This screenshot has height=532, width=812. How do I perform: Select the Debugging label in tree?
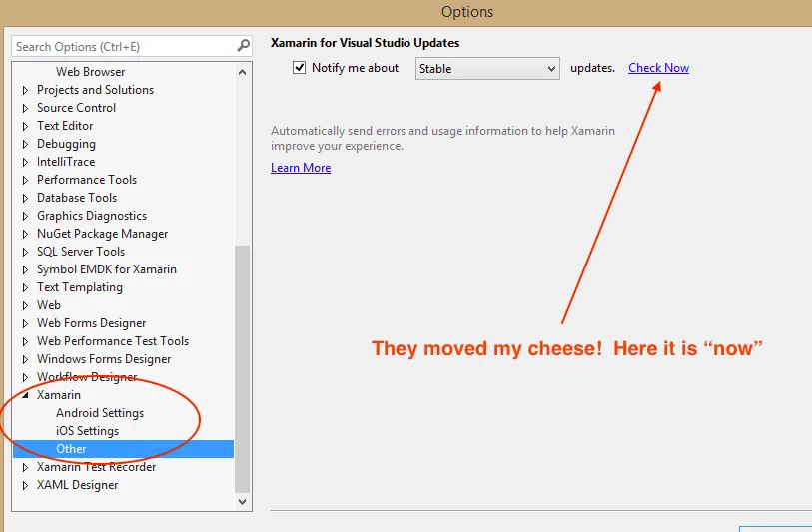[x=66, y=144]
